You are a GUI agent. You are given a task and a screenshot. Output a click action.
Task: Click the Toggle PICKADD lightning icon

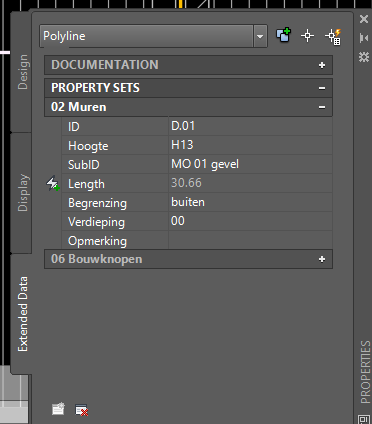click(x=333, y=36)
